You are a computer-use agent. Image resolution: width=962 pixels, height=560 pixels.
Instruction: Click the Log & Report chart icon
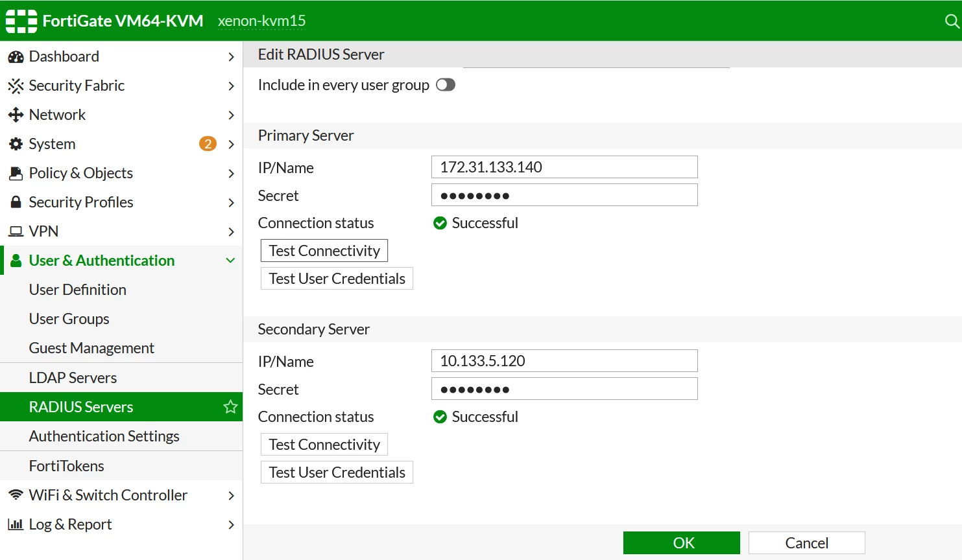click(x=16, y=524)
